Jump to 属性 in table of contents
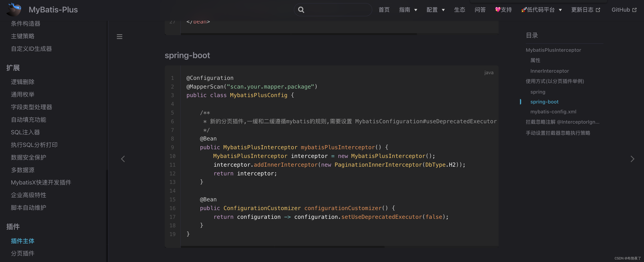This screenshot has width=644, height=262. (x=535, y=60)
